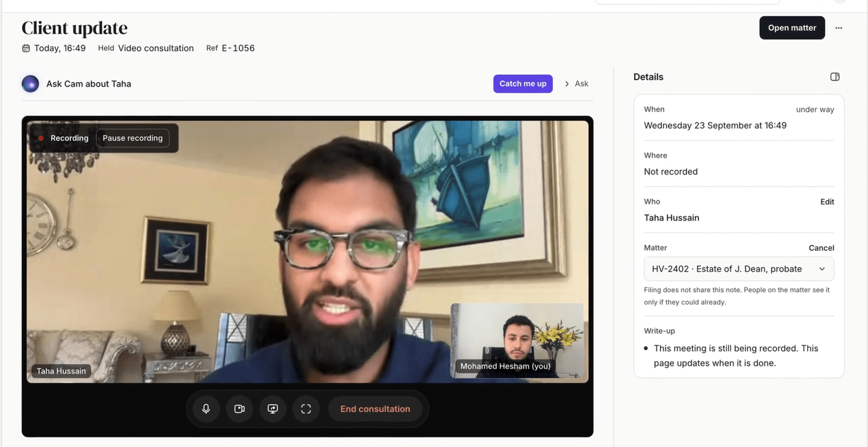868x447 pixels.
Task: Select Mohamed Hesham self-view thumbnail
Action: coord(517,340)
